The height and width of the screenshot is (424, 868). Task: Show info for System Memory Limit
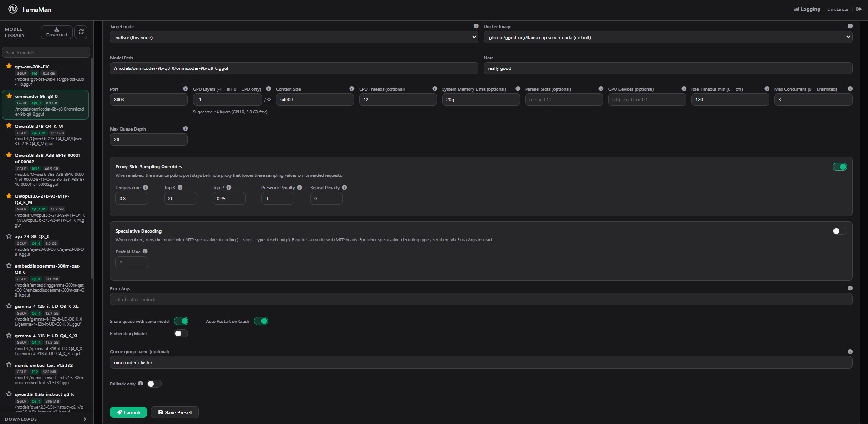coord(518,88)
